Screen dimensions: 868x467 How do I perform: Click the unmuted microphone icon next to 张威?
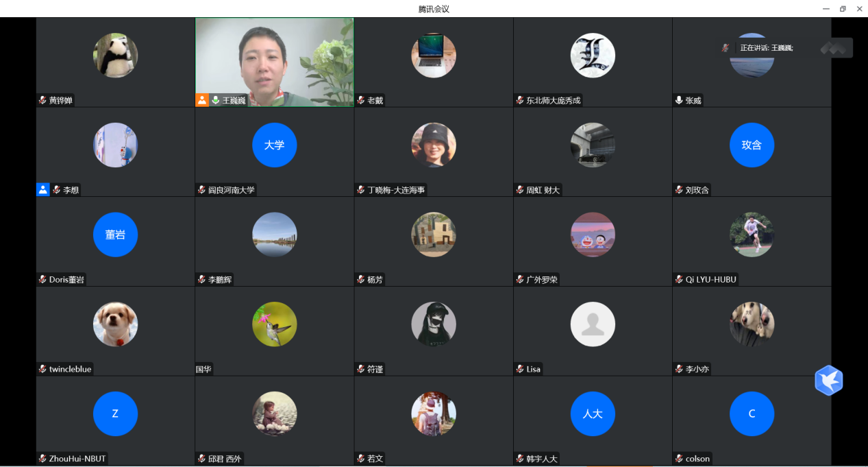click(x=679, y=100)
